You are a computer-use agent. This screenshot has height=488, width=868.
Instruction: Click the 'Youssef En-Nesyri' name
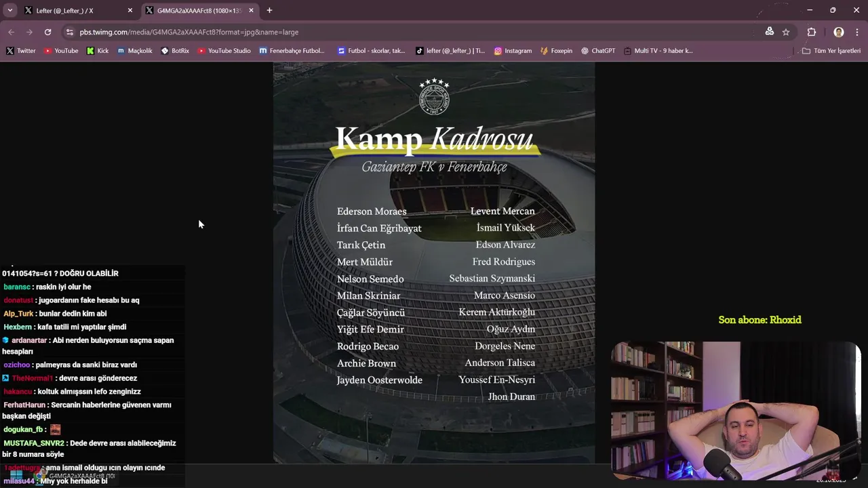[497, 380]
